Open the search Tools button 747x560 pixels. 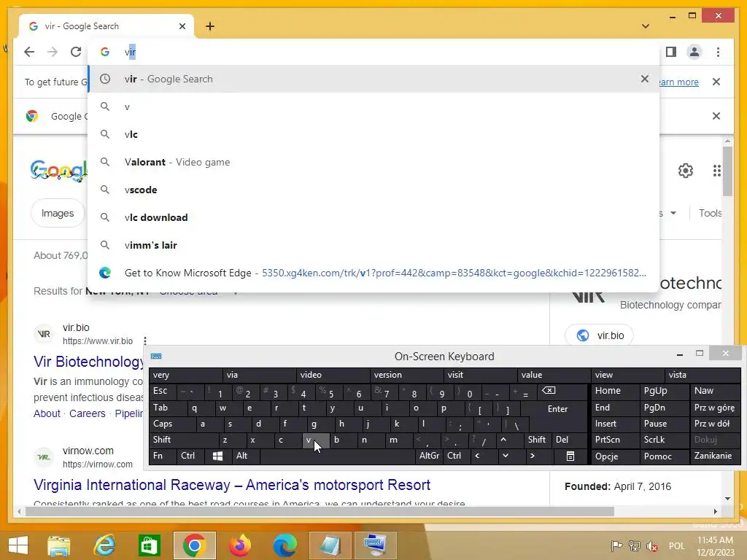710,214
